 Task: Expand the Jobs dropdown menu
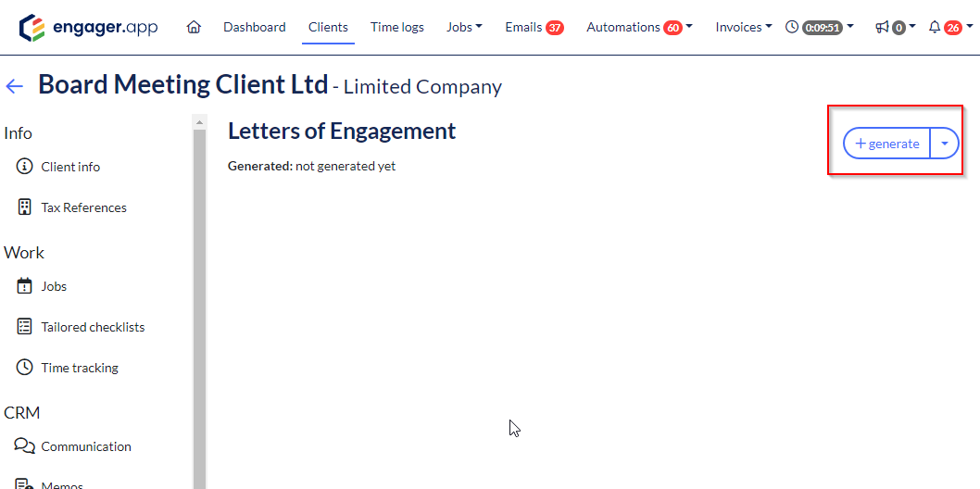[464, 28]
